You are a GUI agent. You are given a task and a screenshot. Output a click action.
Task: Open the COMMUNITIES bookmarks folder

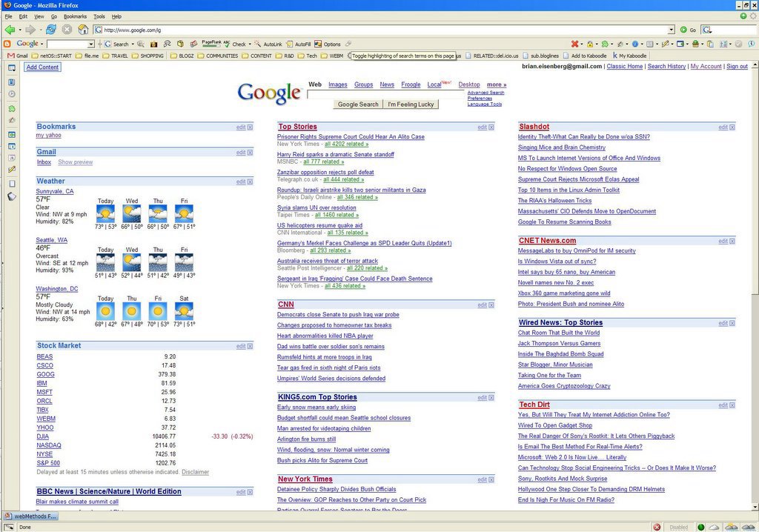[x=217, y=56]
